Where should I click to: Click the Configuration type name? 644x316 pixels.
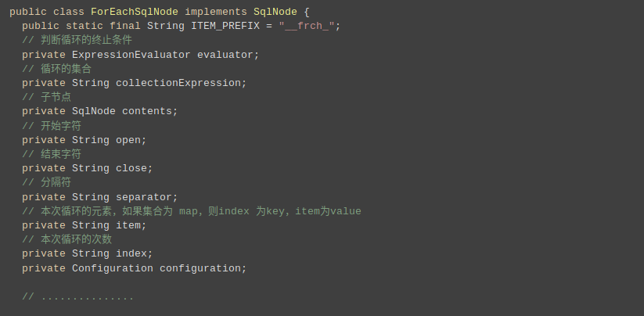113,268
